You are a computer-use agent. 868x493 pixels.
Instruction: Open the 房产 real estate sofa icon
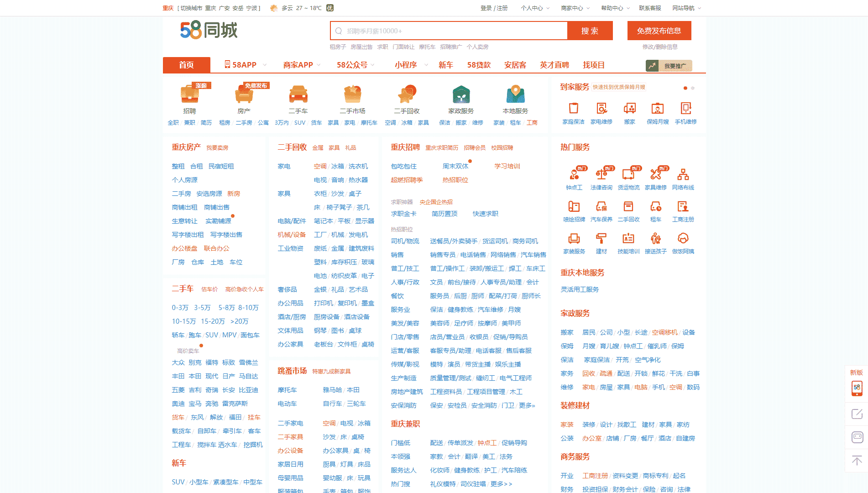pyautogui.click(x=244, y=94)
